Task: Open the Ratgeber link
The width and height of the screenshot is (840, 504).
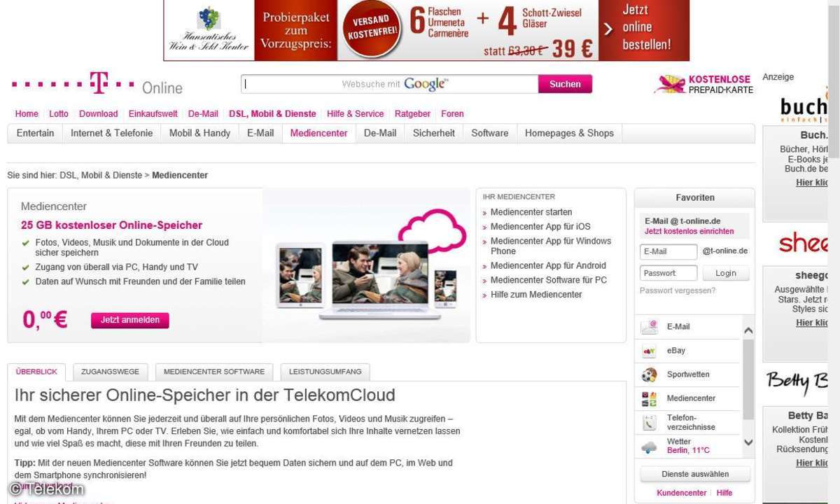Action: point(413,113)
